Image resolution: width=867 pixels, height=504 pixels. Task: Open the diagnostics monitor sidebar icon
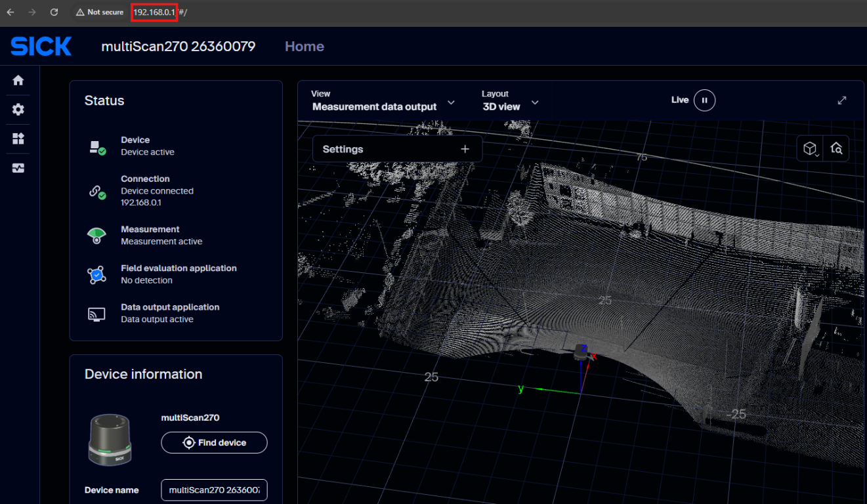(18, 169)
